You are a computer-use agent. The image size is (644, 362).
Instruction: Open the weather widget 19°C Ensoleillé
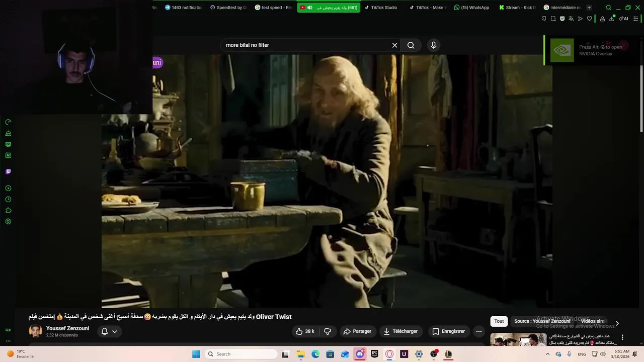(x=20, y=354)
